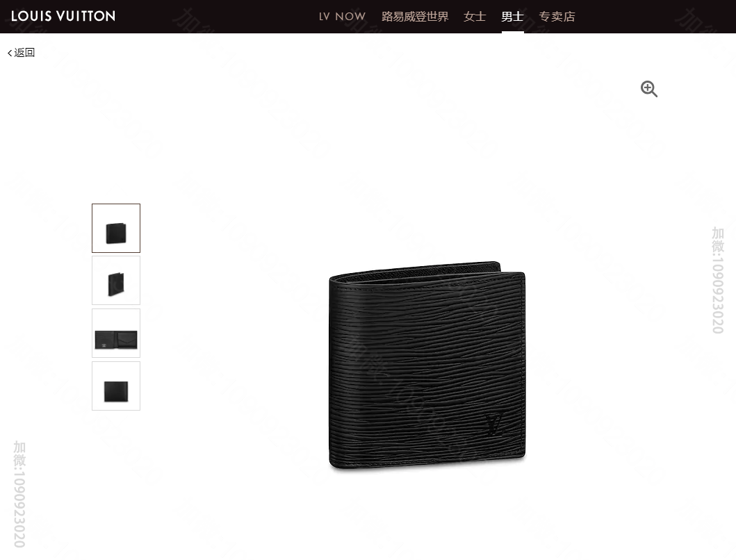Click the main black wallet product image

(x=427, y=365)
